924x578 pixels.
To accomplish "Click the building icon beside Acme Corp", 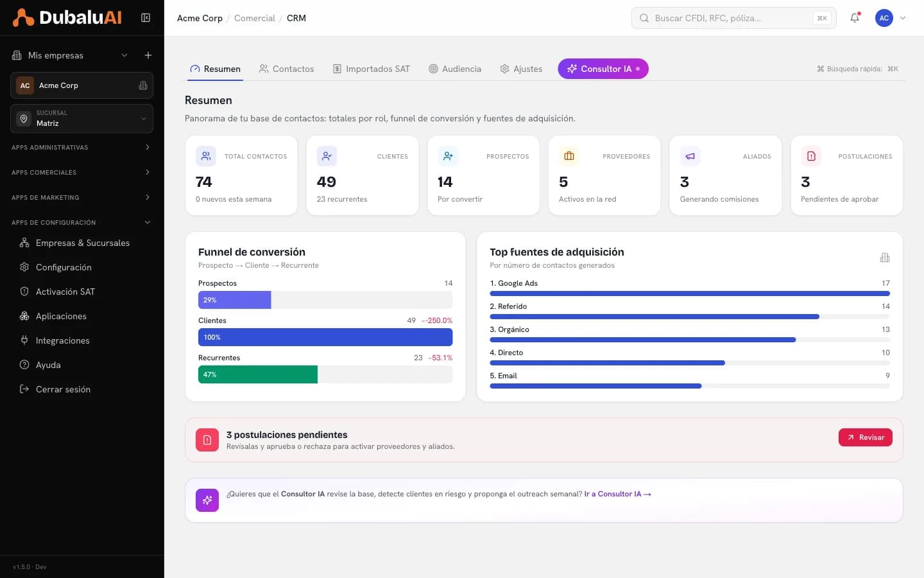I will [143, 85].
